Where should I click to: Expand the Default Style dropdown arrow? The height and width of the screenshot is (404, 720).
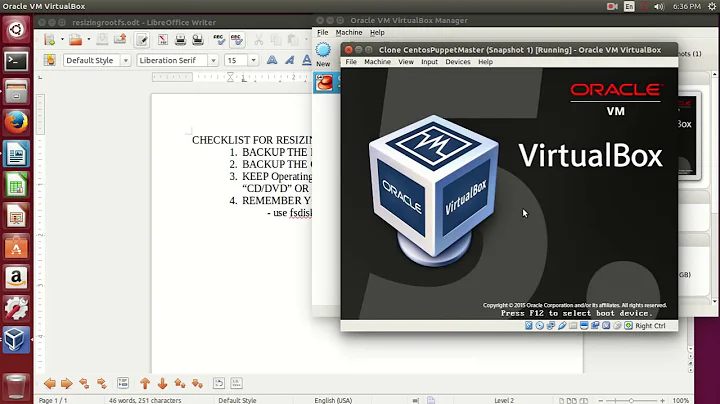[x=125, y=60]
